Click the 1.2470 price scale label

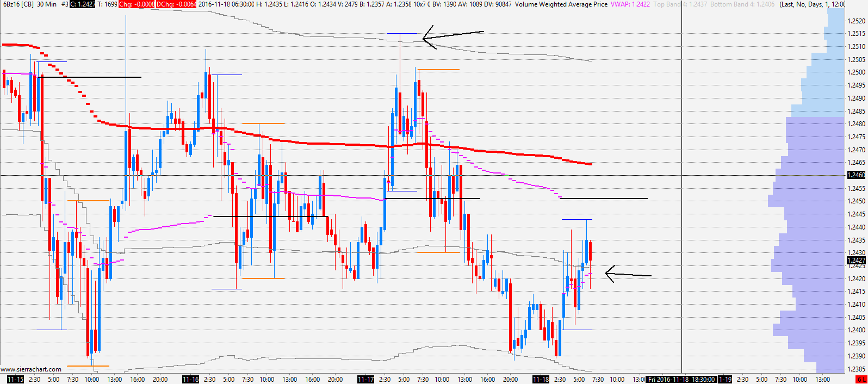857,150
